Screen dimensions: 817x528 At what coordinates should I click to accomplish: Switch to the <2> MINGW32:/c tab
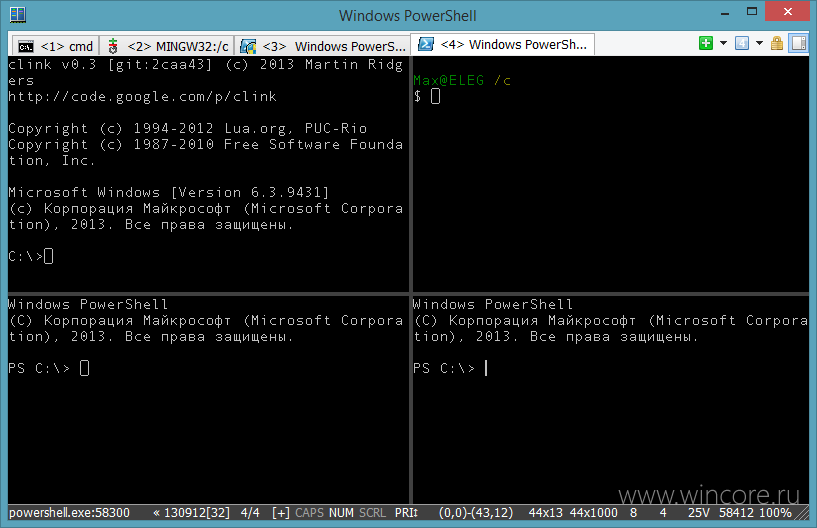click(x=167, y=46)
